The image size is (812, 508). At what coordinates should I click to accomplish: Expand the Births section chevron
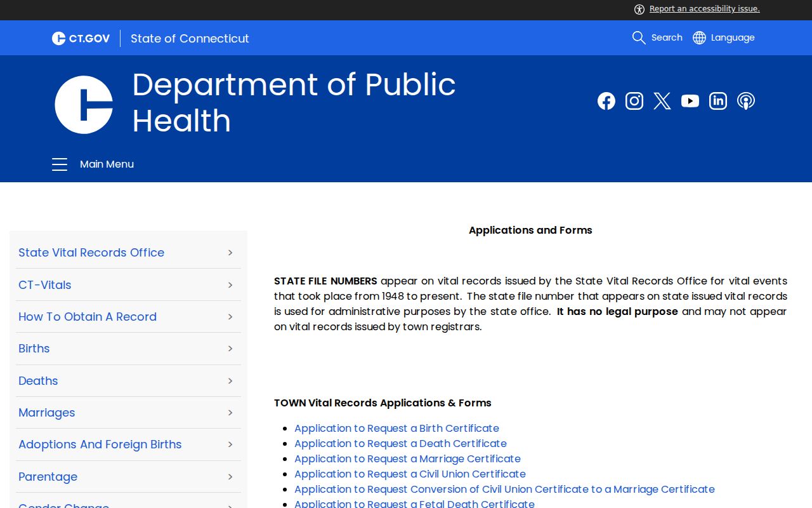point(230,349)
